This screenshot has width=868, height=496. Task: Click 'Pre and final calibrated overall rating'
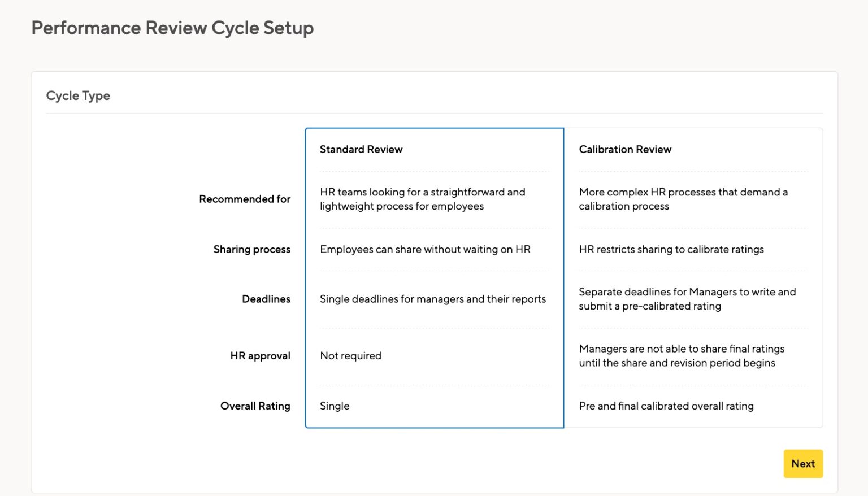coord(666,406)
